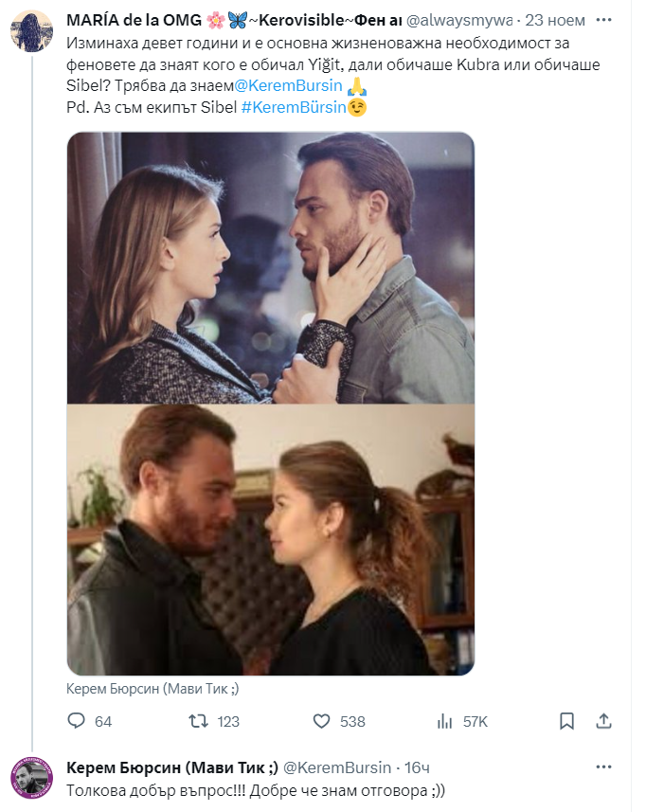Like the tweet via the heart icon
646x812 pixels.
[x=322, y=721]
